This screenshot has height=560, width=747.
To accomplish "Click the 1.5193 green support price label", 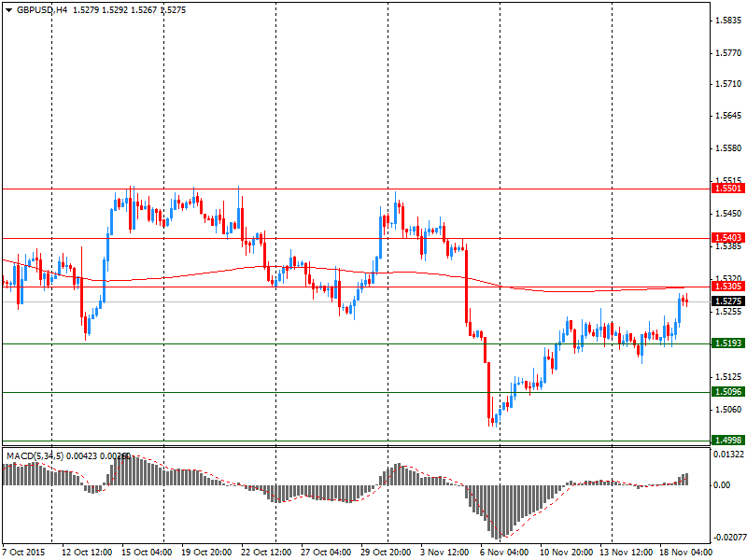I will coord(728,343).
